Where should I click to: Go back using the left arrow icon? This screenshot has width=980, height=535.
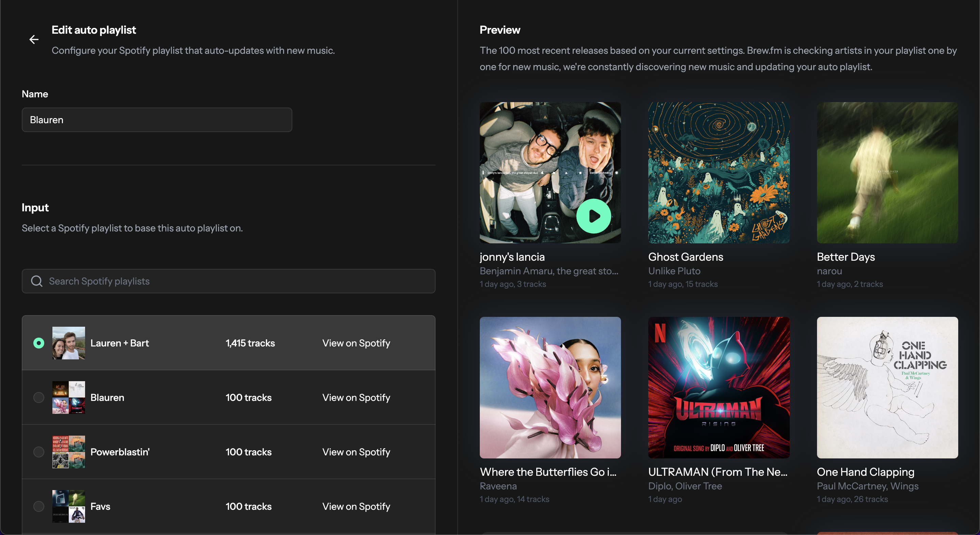click(34, 39)
